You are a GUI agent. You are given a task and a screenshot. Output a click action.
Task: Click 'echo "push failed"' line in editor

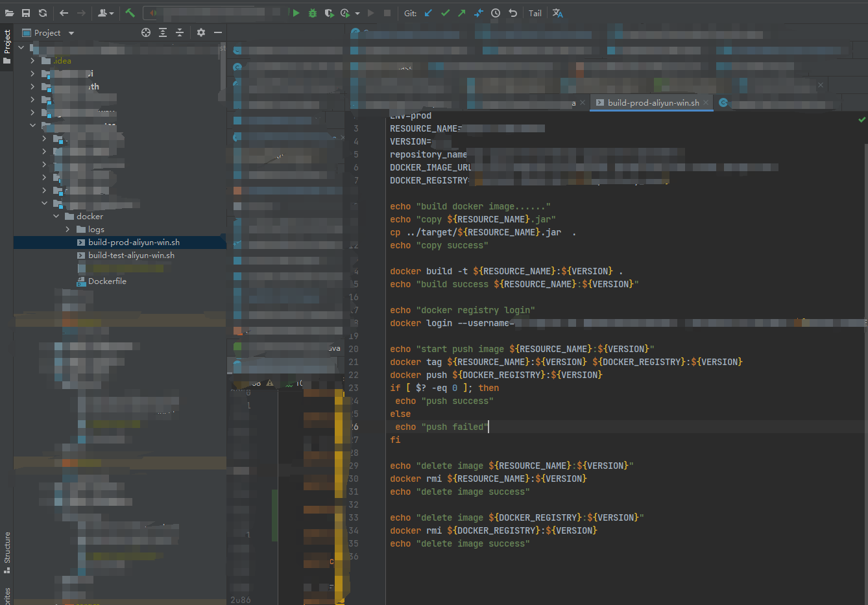pos(441,427)
